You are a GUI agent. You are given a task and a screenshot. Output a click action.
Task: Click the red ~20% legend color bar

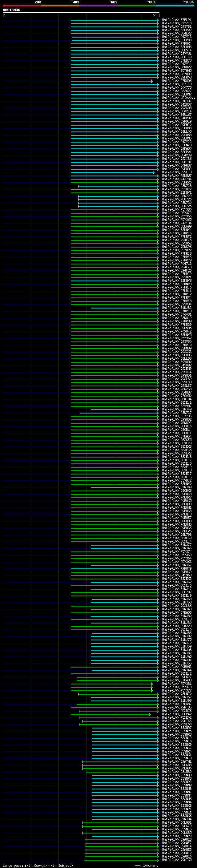(22, 6)
